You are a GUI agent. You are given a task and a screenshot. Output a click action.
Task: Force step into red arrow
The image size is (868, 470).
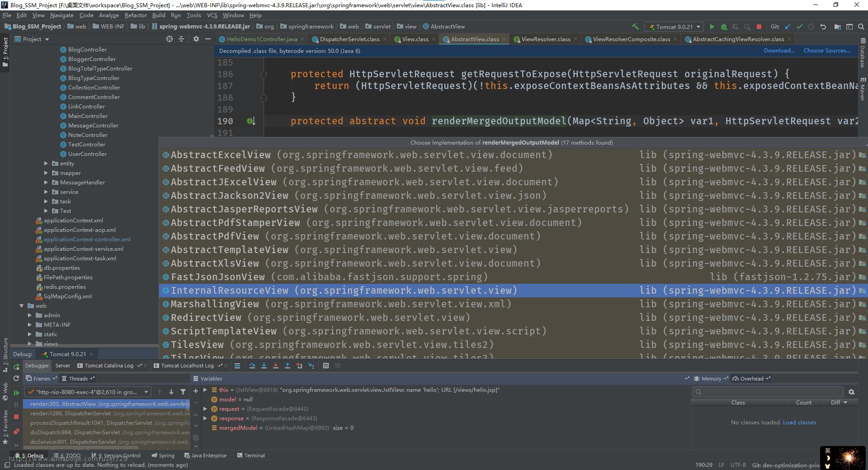click(276, 366)
